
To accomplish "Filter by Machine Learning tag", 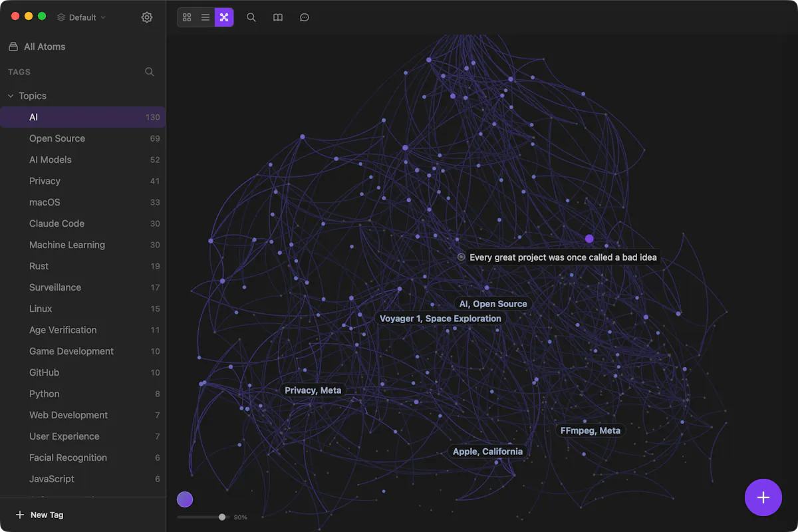I will [82, 245].
